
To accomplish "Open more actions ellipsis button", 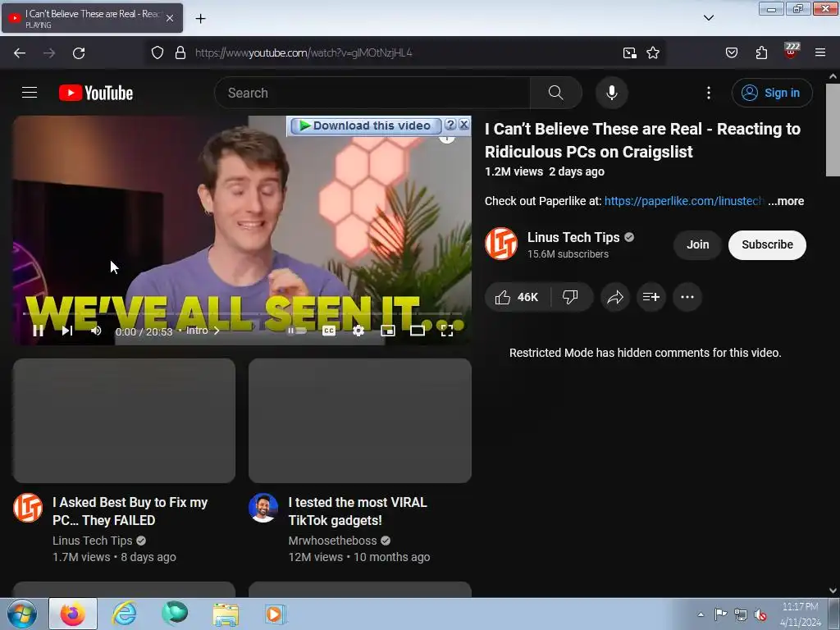I will [x=687, y=297].
